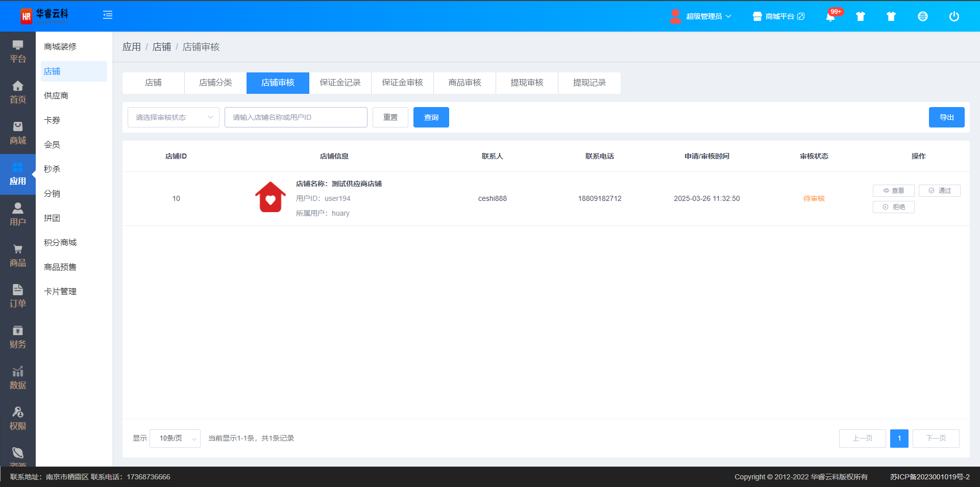Open the 数据 statistics sidebar section
The width and height of the screenshot is (980, 487).
coord(18,378)
